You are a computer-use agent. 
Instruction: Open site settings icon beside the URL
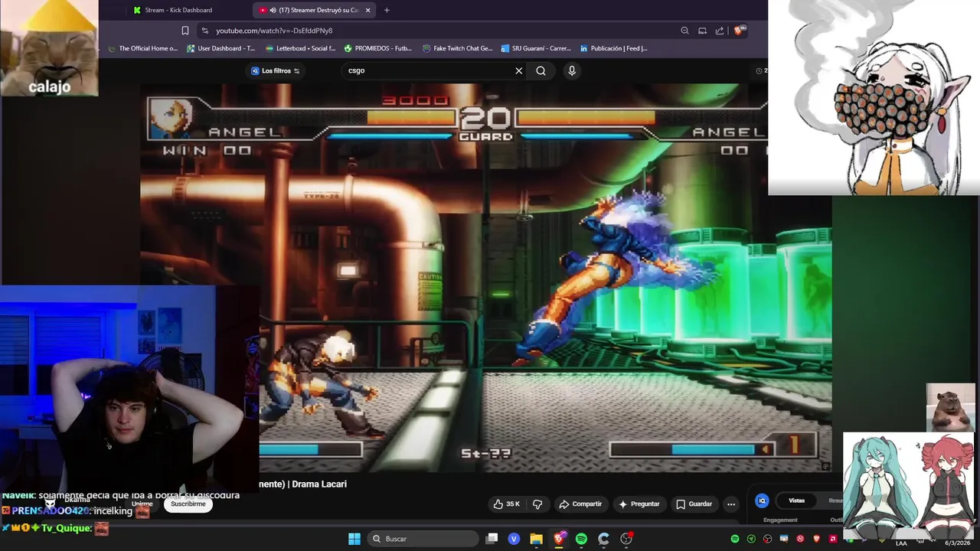coord(204,31)
